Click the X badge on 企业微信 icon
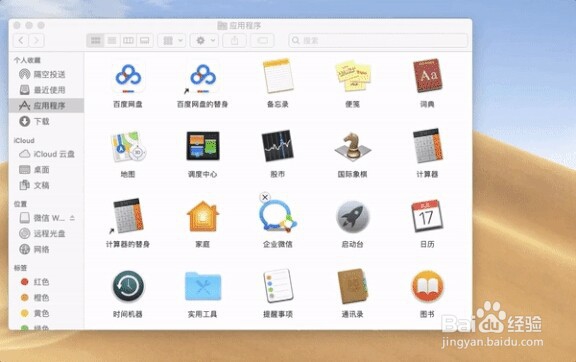Viewport: 576px width, 362px height. 265,197
